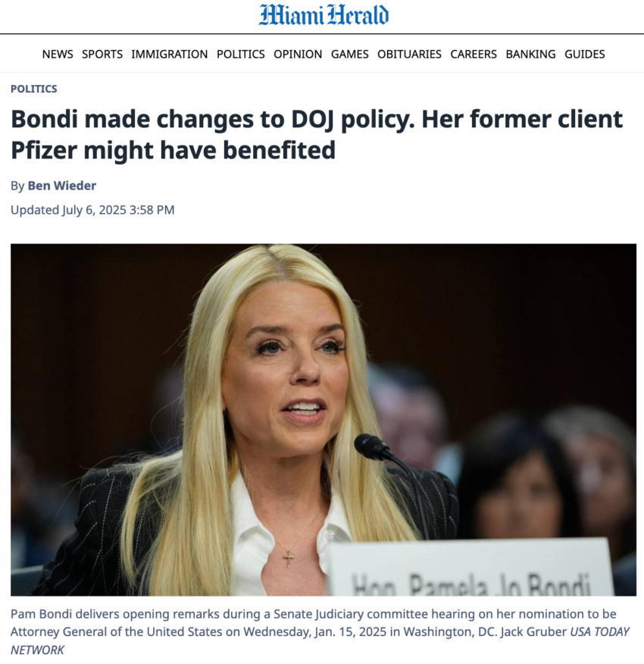The height and width of the screenshot is (664, 644).
Task: Click the Miami Herald logo
Action: 324,15
